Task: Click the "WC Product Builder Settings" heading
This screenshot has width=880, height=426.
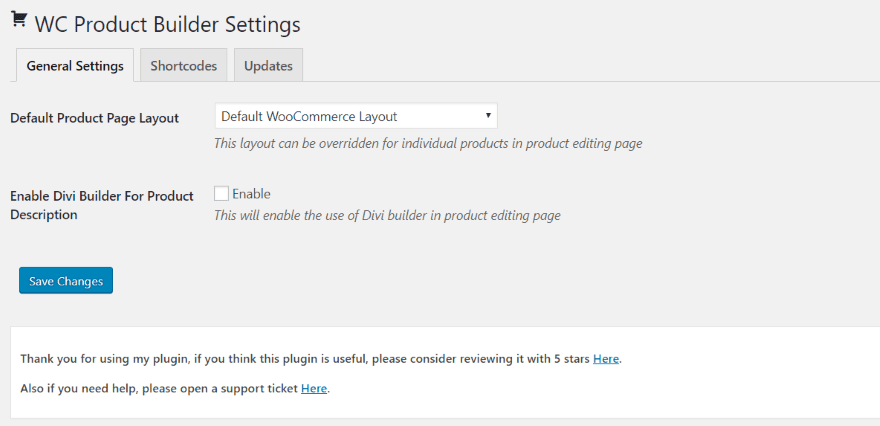Action: point(167,23)
